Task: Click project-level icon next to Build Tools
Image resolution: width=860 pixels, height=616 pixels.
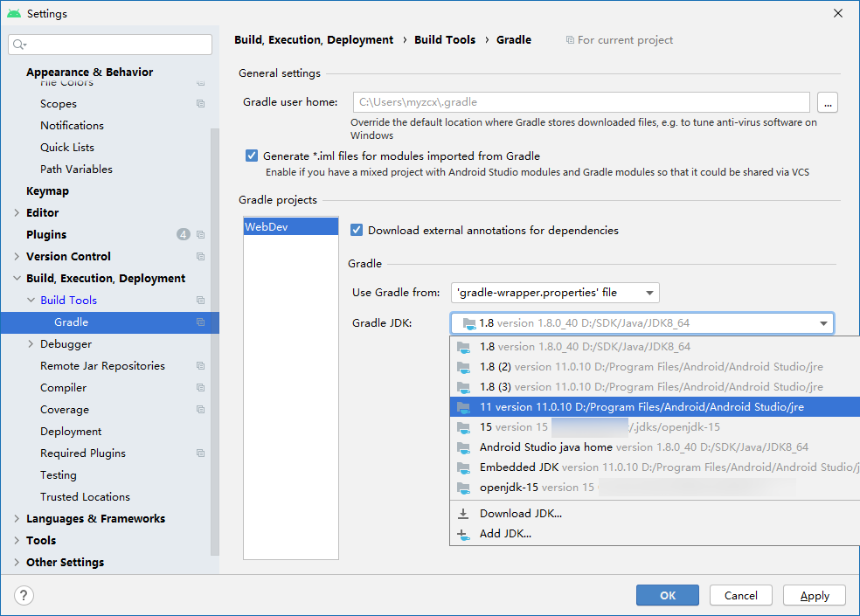Action: click(201, 300)
